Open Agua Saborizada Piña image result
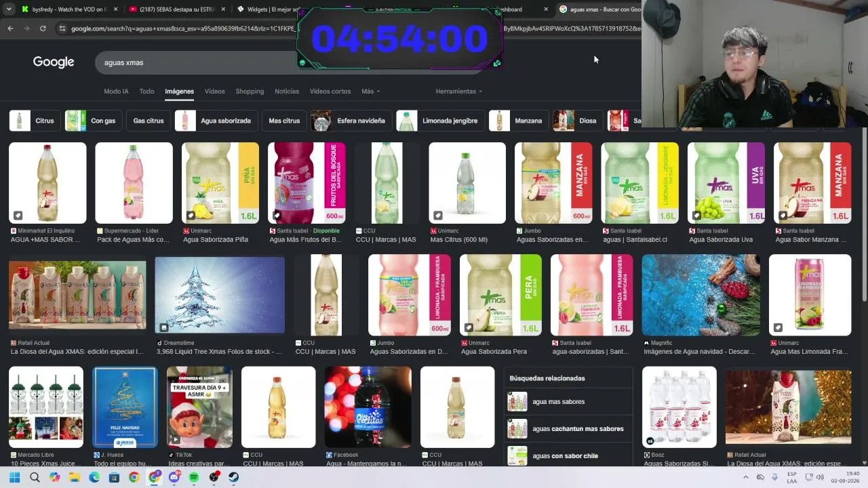Screen dimensions: 868x488 (x=220, y=183)
